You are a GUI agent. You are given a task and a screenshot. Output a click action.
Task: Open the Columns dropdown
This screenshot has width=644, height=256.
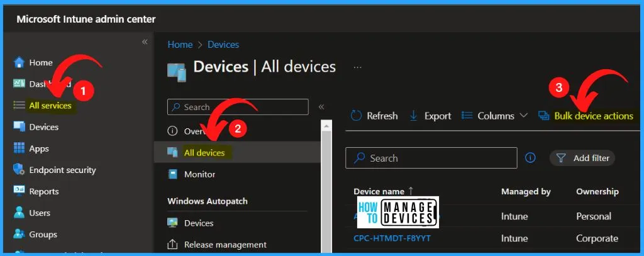(495, 116)
